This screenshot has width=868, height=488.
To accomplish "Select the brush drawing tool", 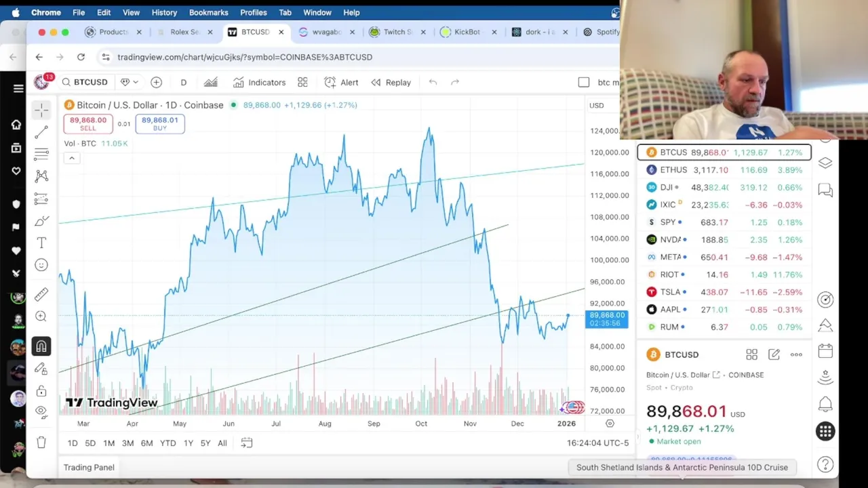I will [41, 221].
